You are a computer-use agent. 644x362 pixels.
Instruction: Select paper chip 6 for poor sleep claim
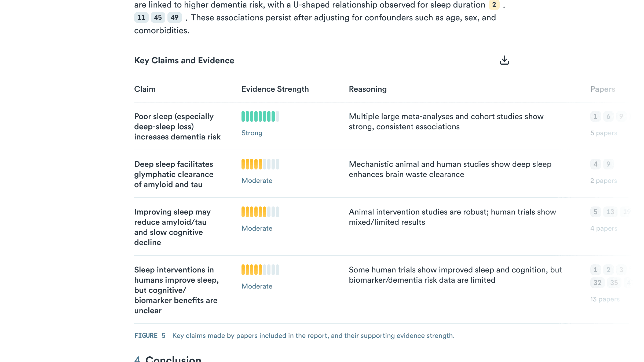pos(608,117)
